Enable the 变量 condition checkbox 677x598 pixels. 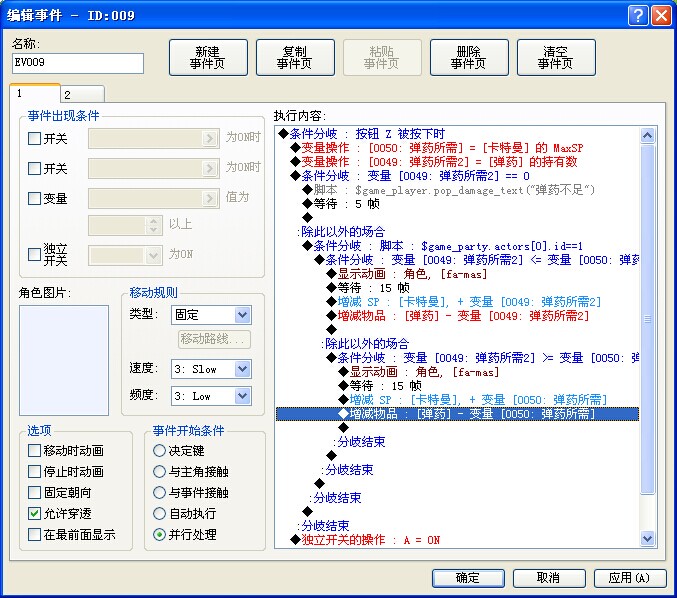tap(34, 199)
